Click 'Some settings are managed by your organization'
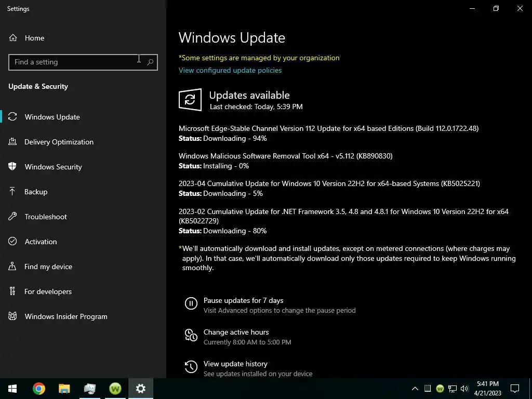532x399 pixels. [259, 58]
